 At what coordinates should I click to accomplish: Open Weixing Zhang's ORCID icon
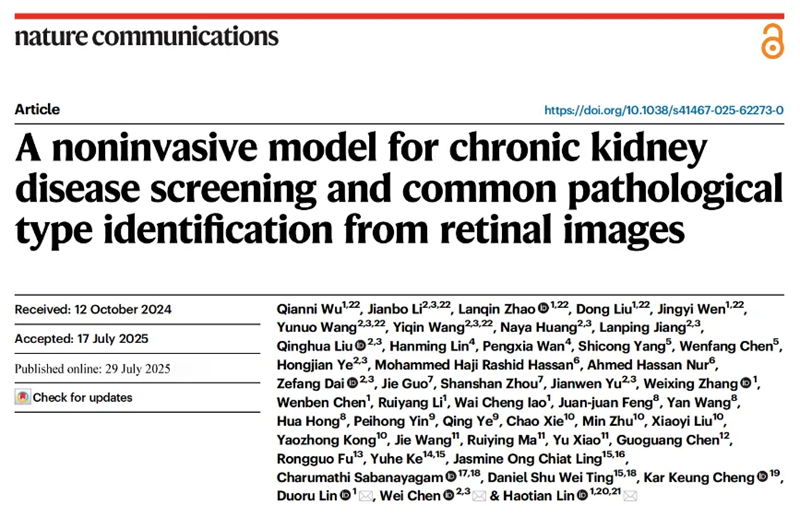pos(745,383)
